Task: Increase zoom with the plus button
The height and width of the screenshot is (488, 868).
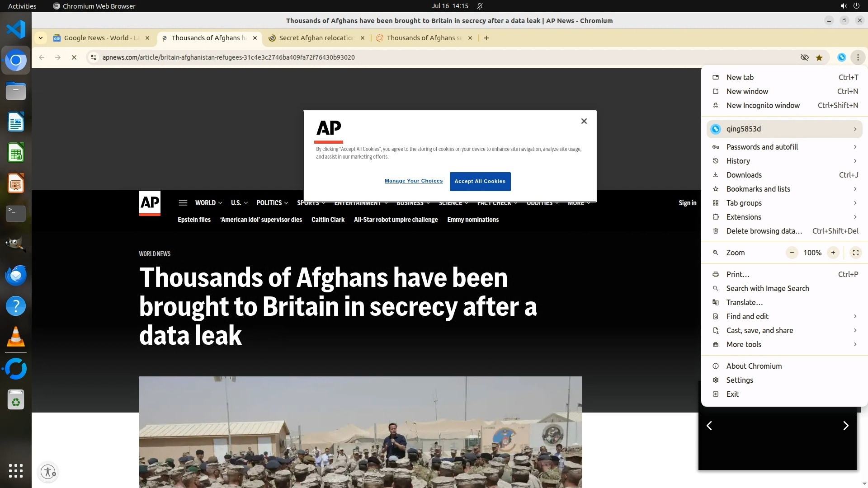Action: pos(833,253)
